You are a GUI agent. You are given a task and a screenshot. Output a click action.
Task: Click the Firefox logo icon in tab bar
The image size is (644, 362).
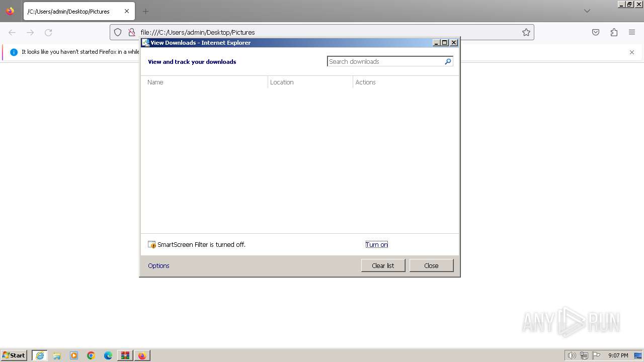click(x=10, y=11)
